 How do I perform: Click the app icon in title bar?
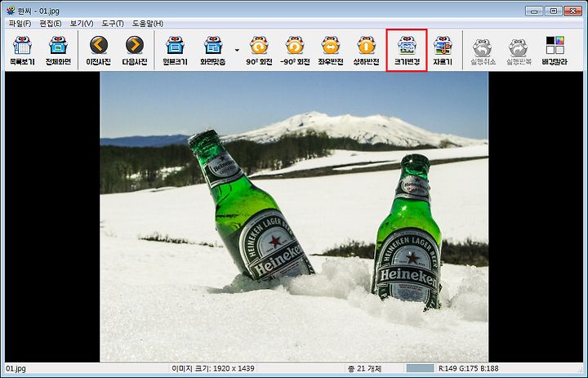tap(11, 11)
